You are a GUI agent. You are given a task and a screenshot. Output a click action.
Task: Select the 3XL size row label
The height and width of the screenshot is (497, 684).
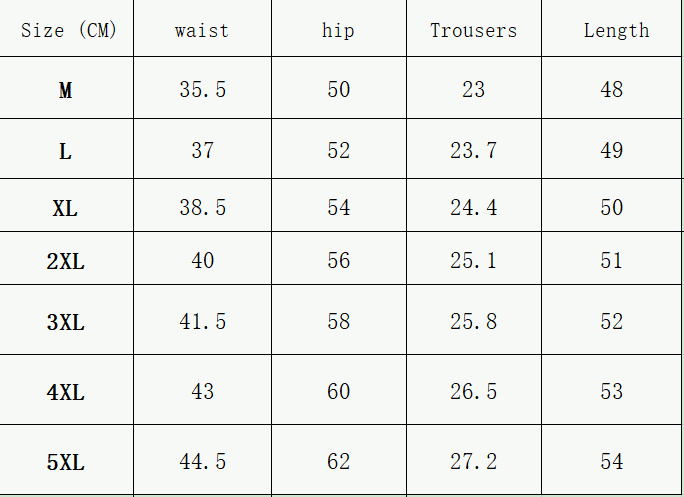pyautogui.click(x=66, y=322)
